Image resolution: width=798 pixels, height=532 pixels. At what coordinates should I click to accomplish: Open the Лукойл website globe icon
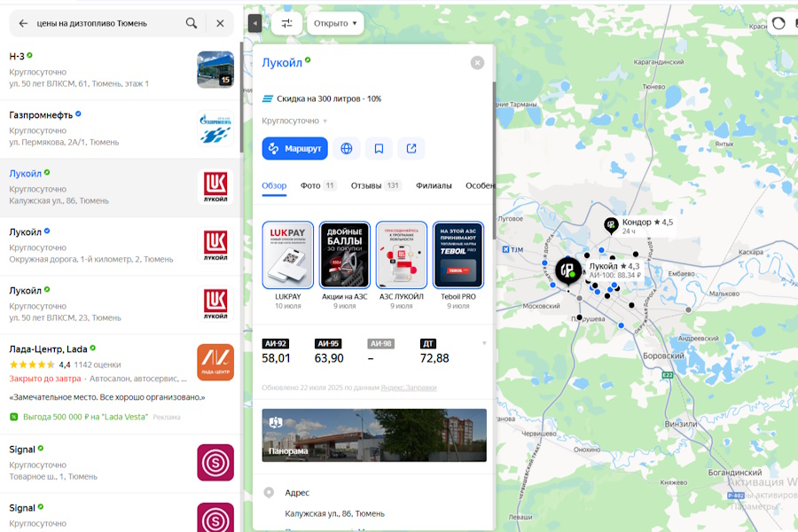coord(347,148)
